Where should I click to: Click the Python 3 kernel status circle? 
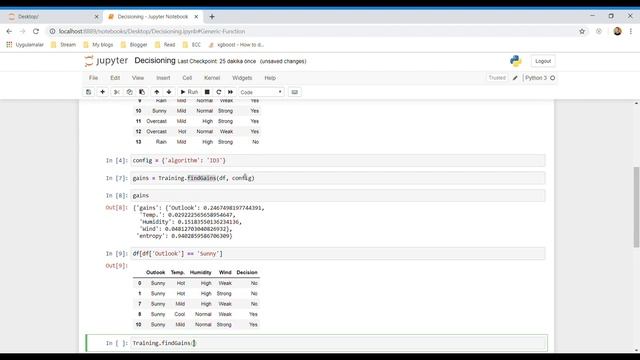click(x=553, y=78)
